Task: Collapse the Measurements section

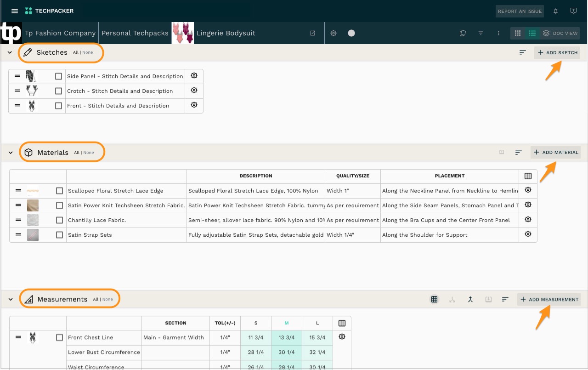Action: [x=11, y=299]
